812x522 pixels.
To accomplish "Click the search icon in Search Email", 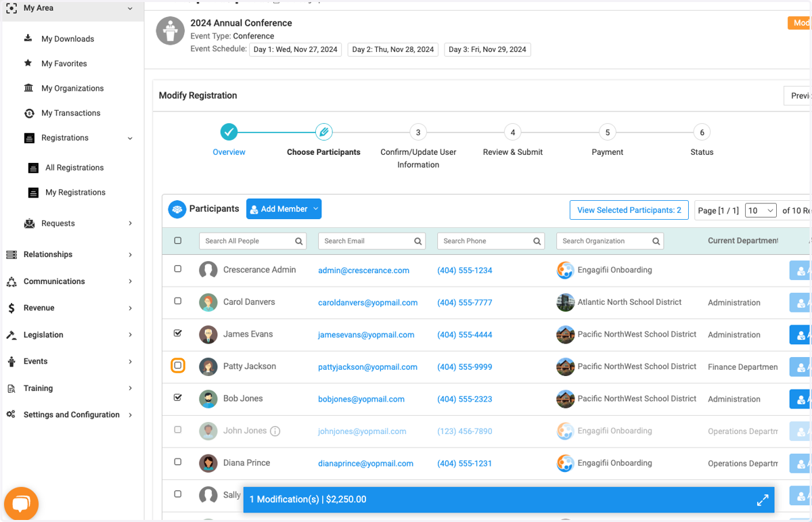I will coord(418,241).
